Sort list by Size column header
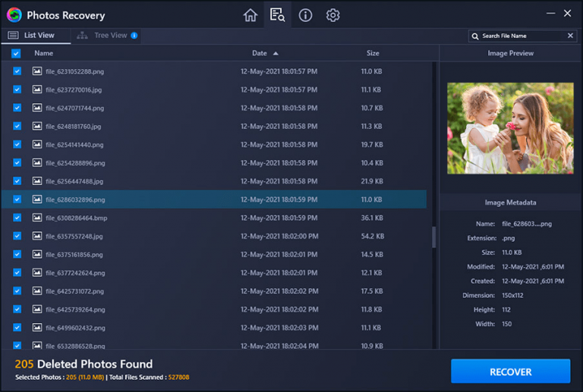 click(x=373, y=53)
